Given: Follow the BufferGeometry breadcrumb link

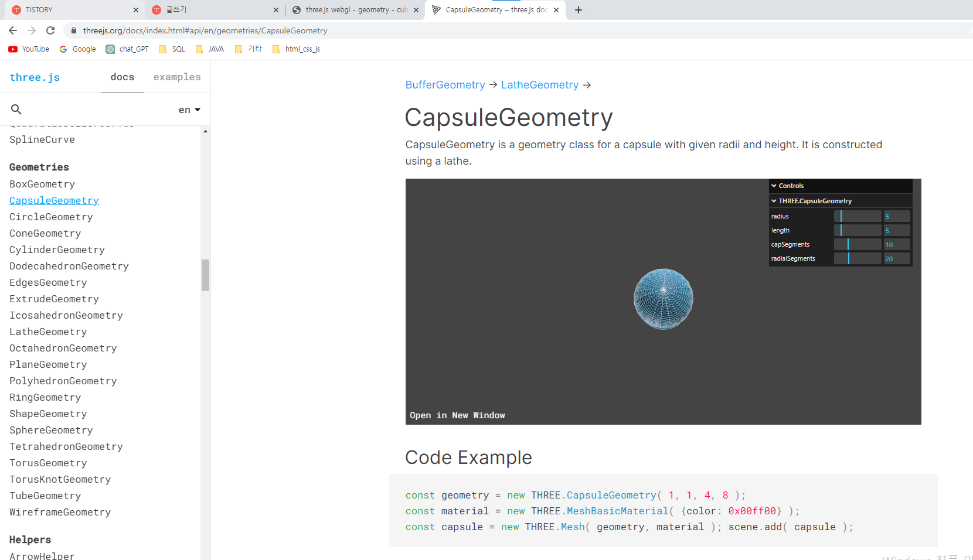Looking at the screenshot, I should (445, 85).
